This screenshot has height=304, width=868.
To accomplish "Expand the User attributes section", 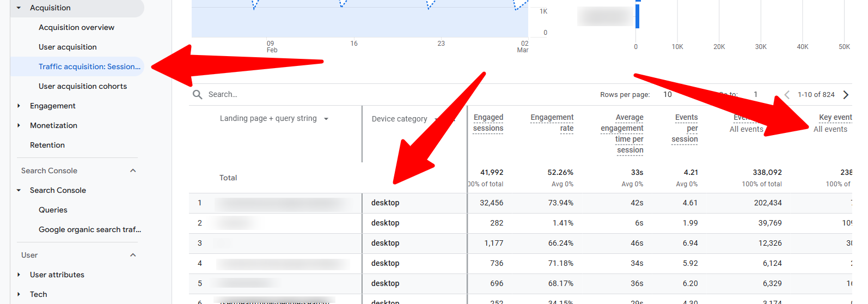I will coord(19,275).
